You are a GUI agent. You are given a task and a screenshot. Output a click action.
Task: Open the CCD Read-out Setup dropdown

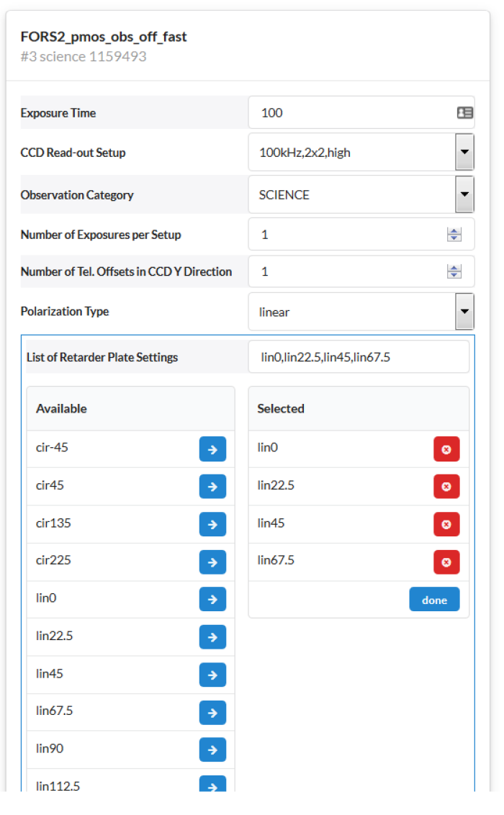tap(464, 152)
